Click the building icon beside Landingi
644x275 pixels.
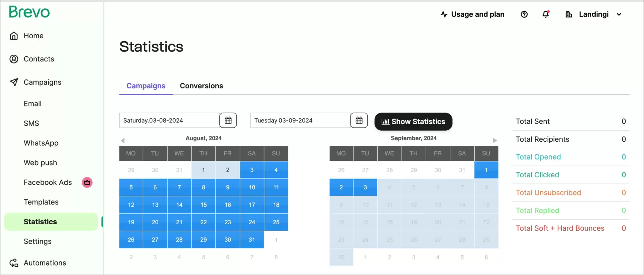coord(569,14)
